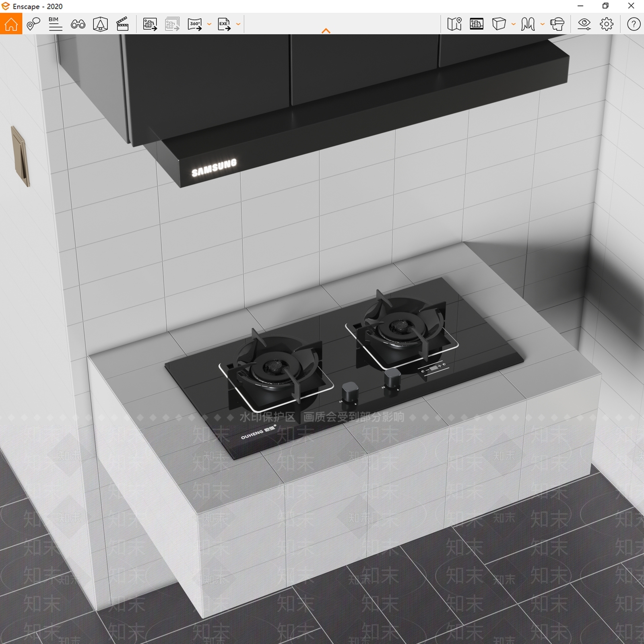
Task: Minimize the Enscape window
Action: [x=580, y=6]
